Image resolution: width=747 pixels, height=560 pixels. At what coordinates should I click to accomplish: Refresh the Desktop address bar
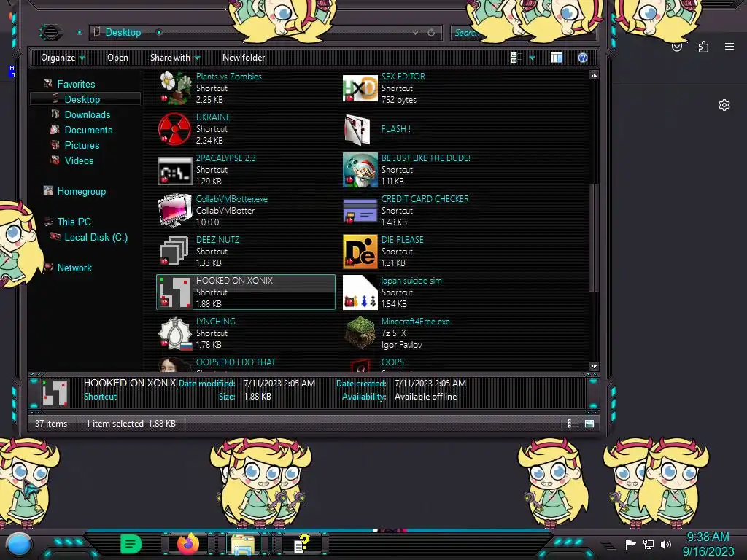[x=431, y=32]
